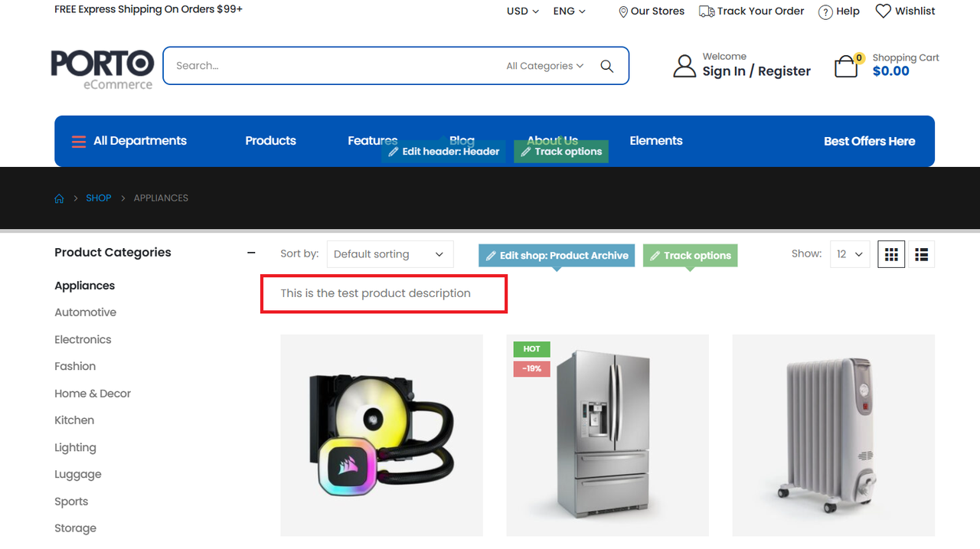Viewport: 980px width, 549px height.
Task: Click the Help question mark icon
Action: pos(825,11)
